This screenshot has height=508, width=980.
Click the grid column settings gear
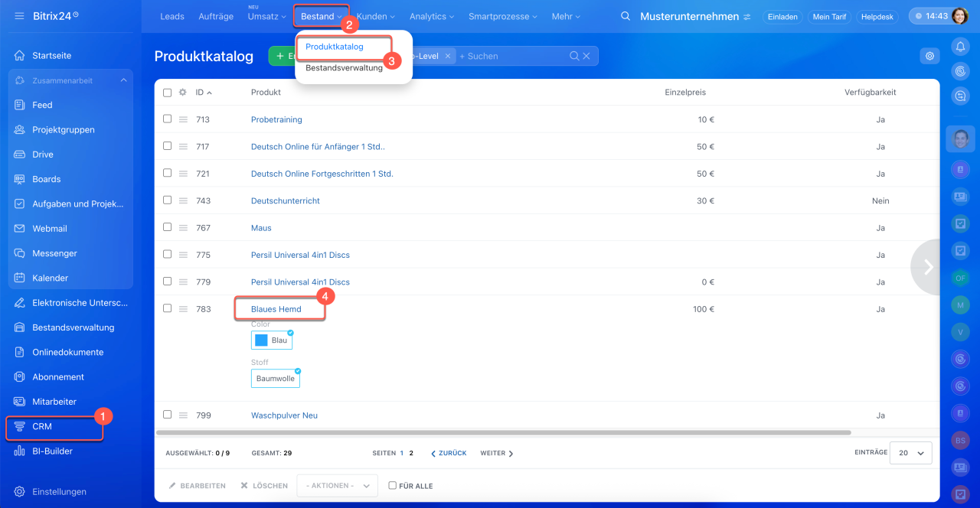pos(183,93)
